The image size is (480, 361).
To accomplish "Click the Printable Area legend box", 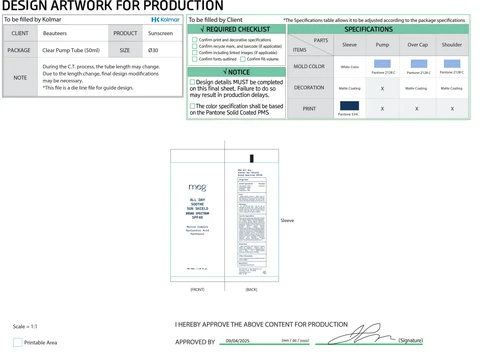I will [x=18, y=342].
